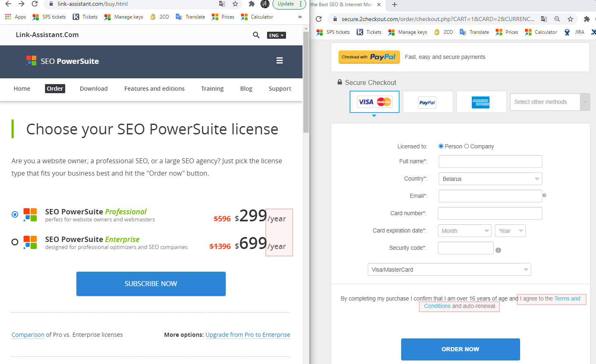The width and height of the screenshot is (596, 364).
Task: Select the Order menu item
Action: click(x=55, y=89)
